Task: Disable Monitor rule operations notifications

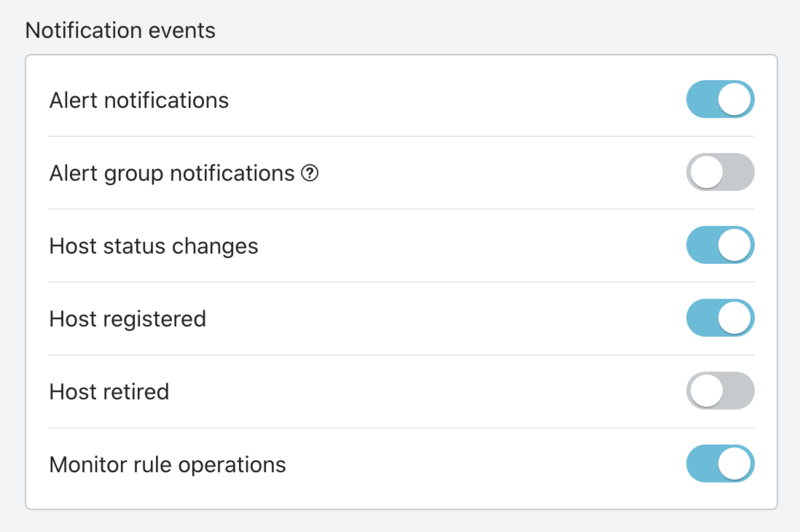Action: (x=720, y=464)
